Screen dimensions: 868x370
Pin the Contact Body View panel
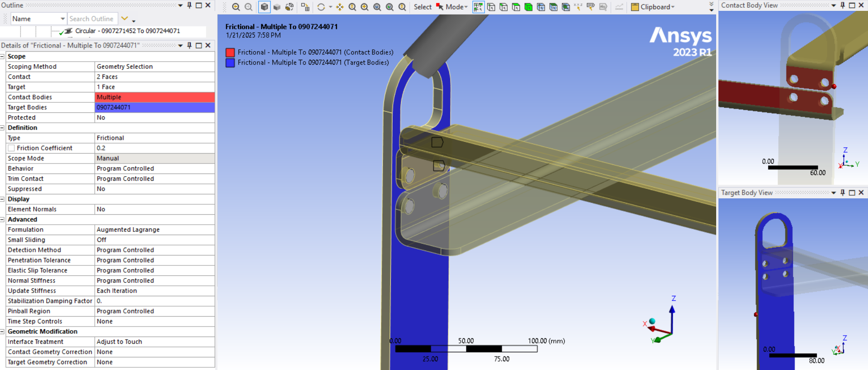pyautogui.click(x=843, y=5)
